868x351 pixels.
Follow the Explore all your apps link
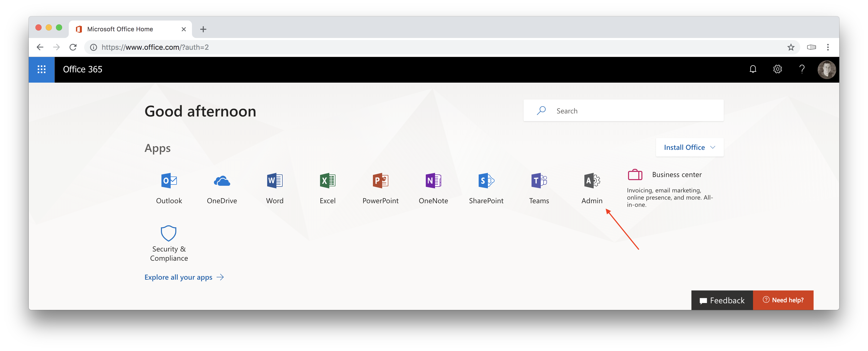pos(184,277)
